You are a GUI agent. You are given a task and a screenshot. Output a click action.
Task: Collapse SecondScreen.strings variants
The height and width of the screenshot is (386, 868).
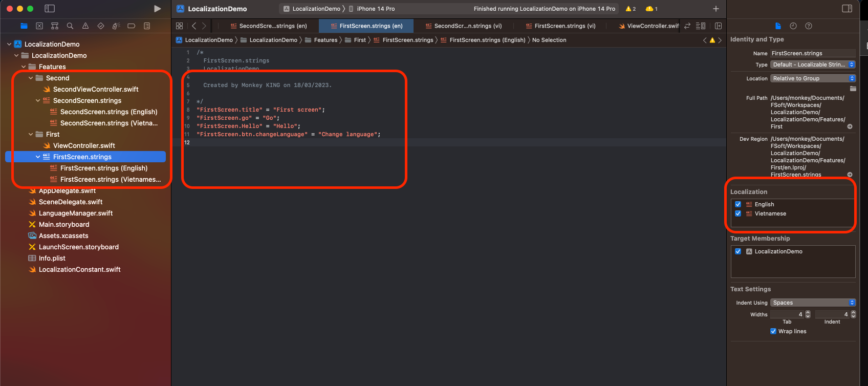point(38,100)
